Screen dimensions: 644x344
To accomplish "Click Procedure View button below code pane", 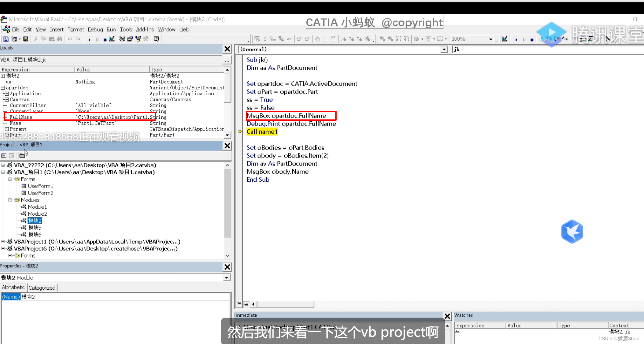I will tap(239, 304).
